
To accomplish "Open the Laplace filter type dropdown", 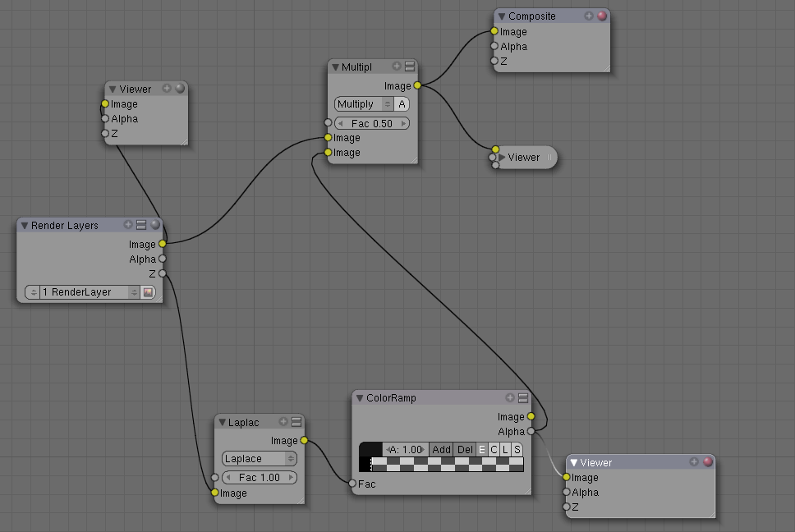I will click(260, 459).
